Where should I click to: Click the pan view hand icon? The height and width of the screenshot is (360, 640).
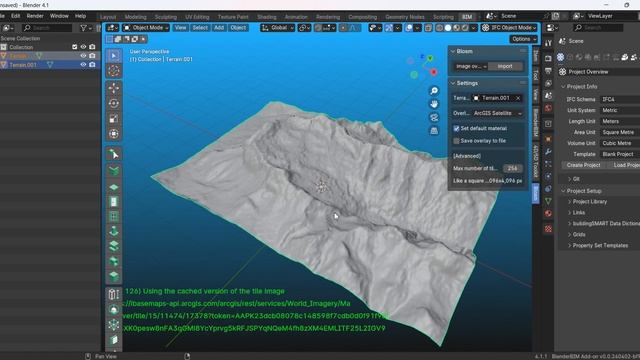[434, 104]
